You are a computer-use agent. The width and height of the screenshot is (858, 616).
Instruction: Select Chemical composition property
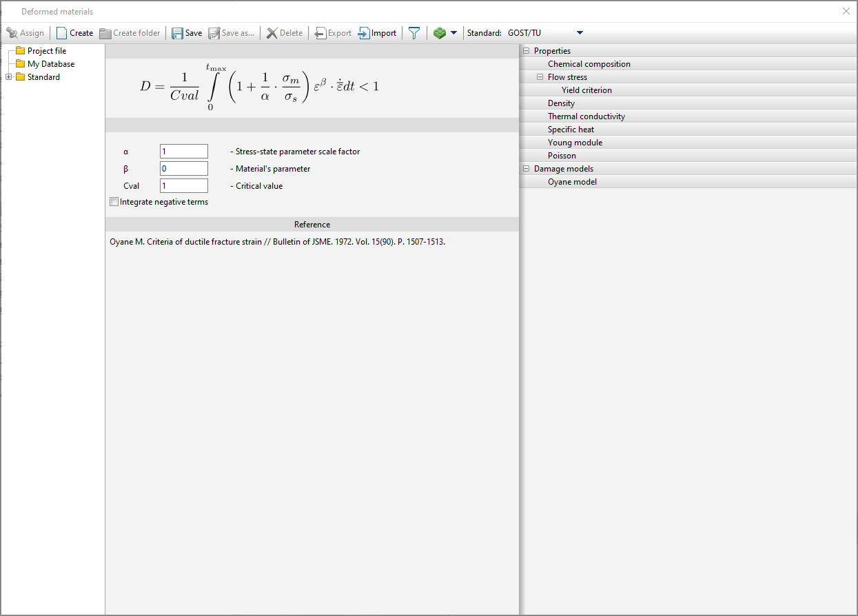[x=589, y=64]
